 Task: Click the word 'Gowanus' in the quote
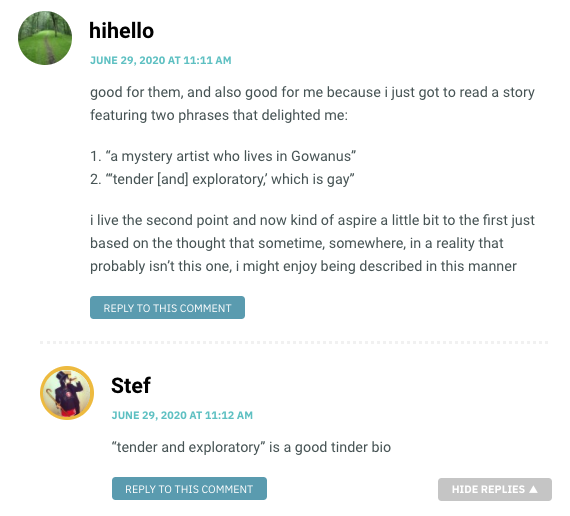321,156
